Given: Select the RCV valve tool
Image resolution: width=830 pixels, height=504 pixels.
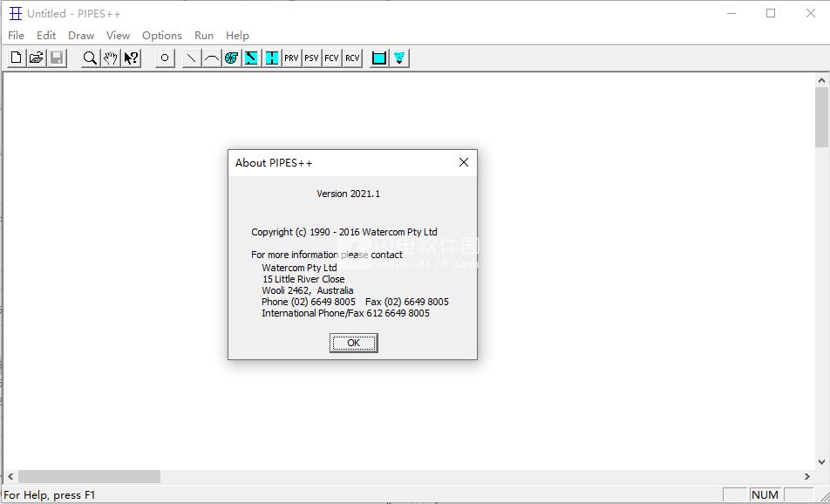Looking at the screenshot, I should tap(352, 58).
